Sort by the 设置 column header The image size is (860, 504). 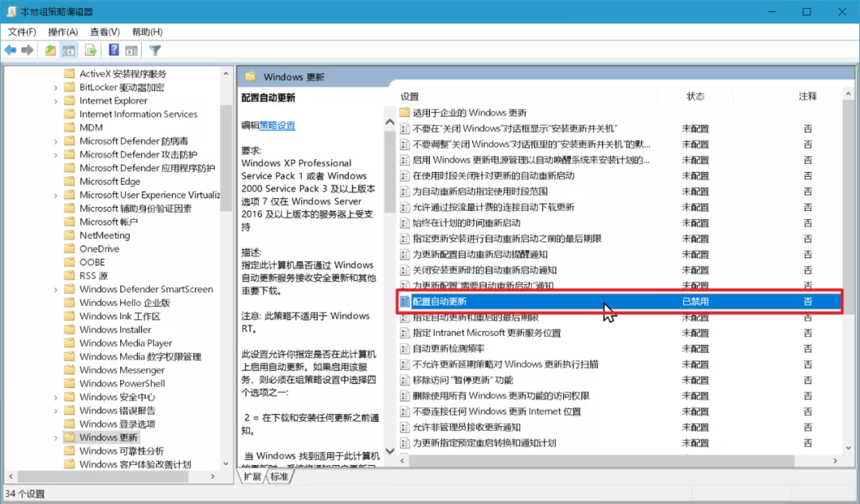(410, 96)
